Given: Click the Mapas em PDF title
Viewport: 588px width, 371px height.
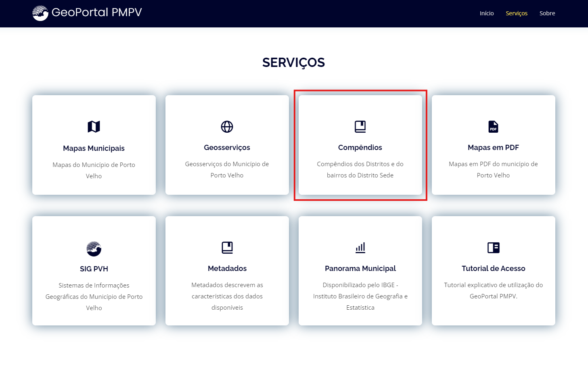Looking at the screenshot, I should 493,148.
